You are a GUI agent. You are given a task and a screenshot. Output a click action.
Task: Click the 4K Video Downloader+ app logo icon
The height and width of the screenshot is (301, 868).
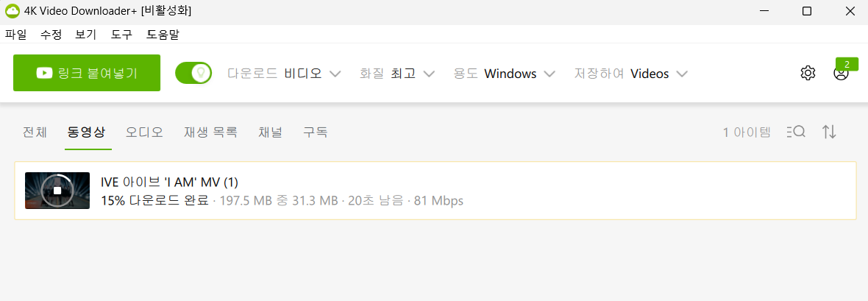[x=13, y=11]
